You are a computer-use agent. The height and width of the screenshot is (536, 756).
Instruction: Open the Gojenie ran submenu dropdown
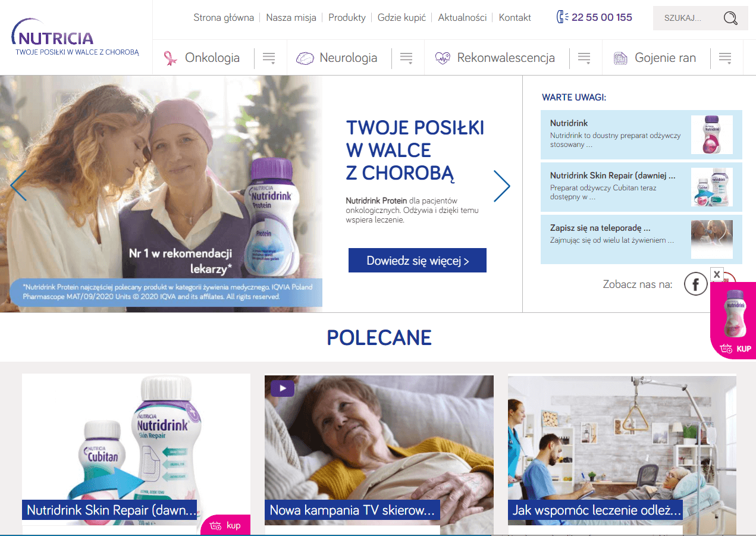pos(724,58)
